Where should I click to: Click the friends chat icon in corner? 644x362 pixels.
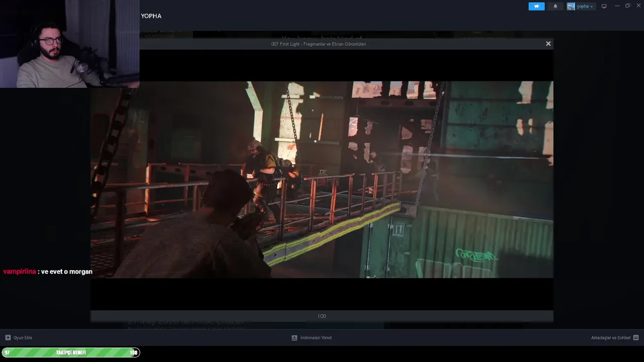pyautogui.click(x=636, y=338)
